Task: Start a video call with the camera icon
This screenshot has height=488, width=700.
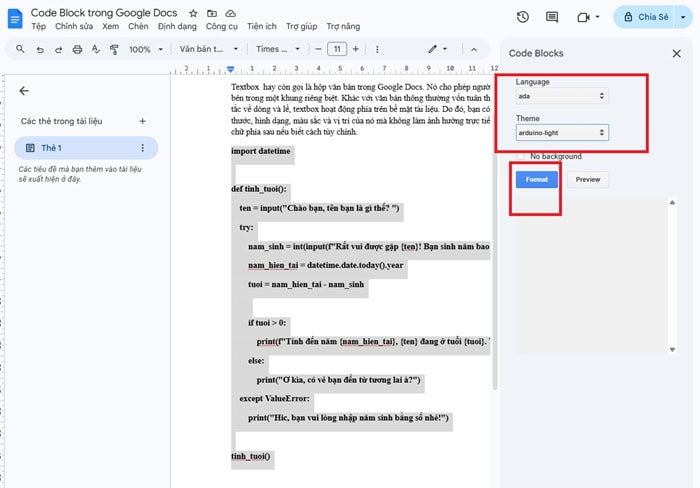Action: [583, 17]
